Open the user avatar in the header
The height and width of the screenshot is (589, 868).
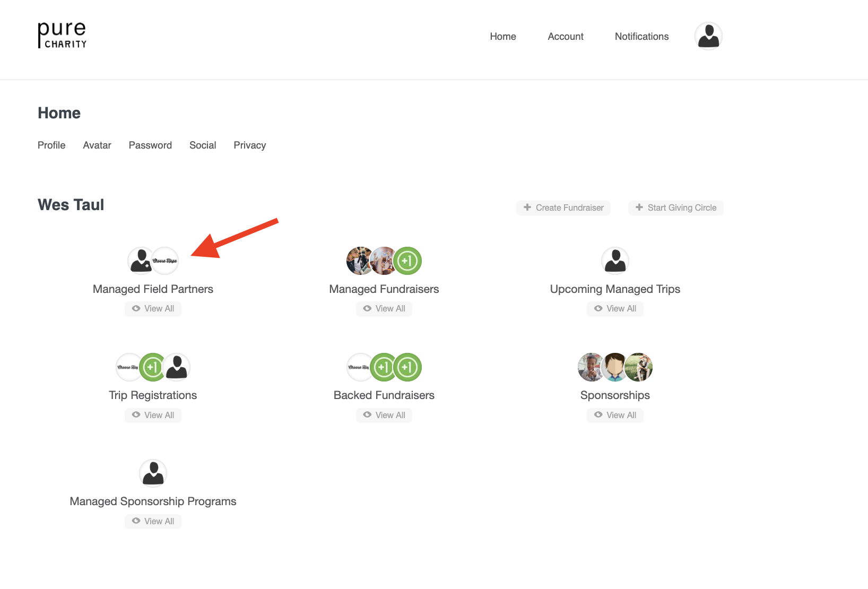tap(708, 36)
